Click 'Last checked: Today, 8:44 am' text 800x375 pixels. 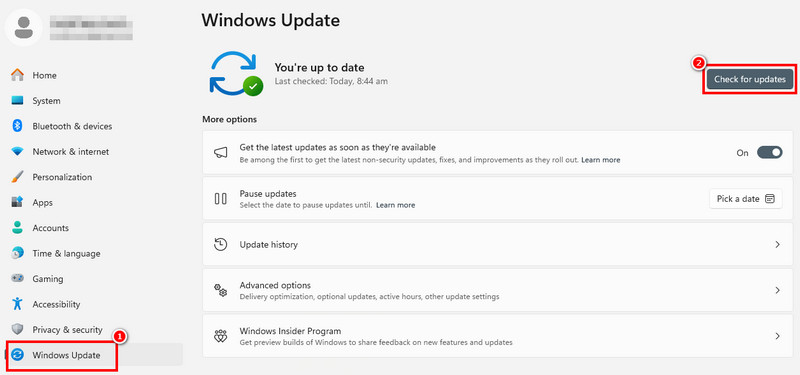(x=331, y=81)
